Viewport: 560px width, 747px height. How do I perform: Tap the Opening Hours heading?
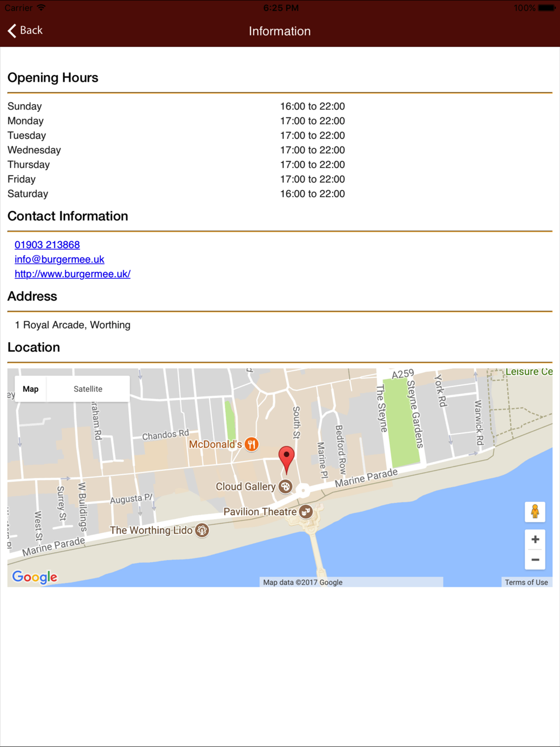[53, 78]
